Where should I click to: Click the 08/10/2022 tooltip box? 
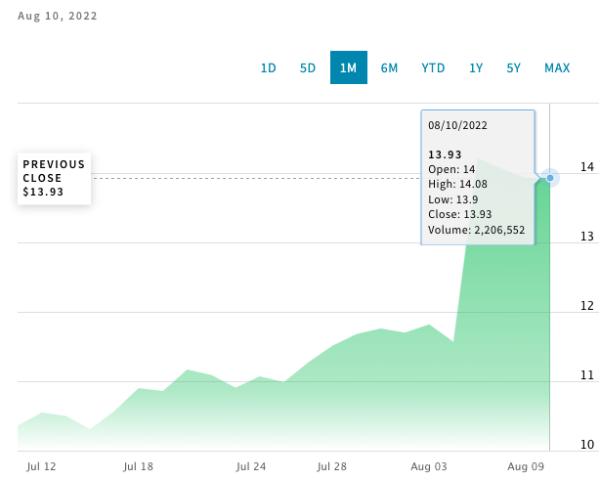tap(478, 177)
